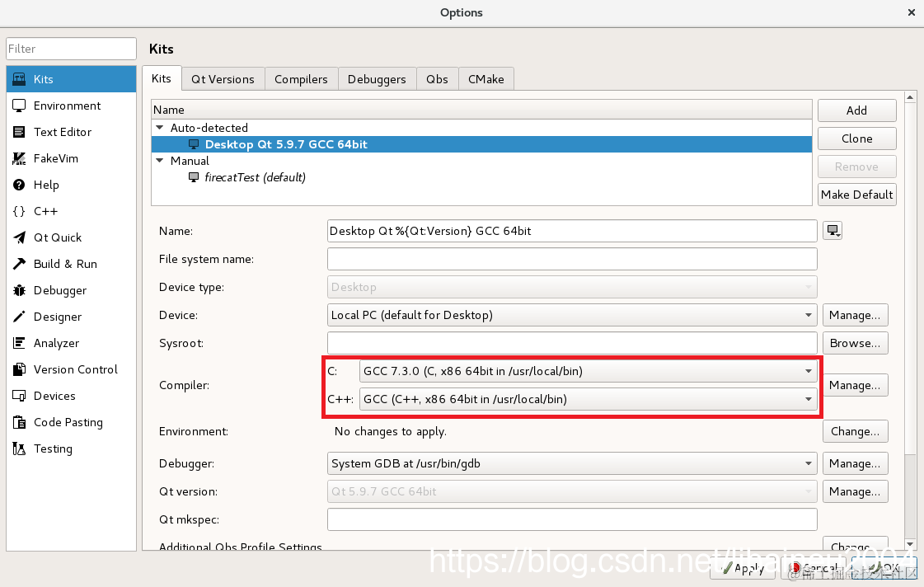Open the Debugger System GDB dropdown
Image resolution: width=924 pixels, height=587 pixels.
point(572,464)
